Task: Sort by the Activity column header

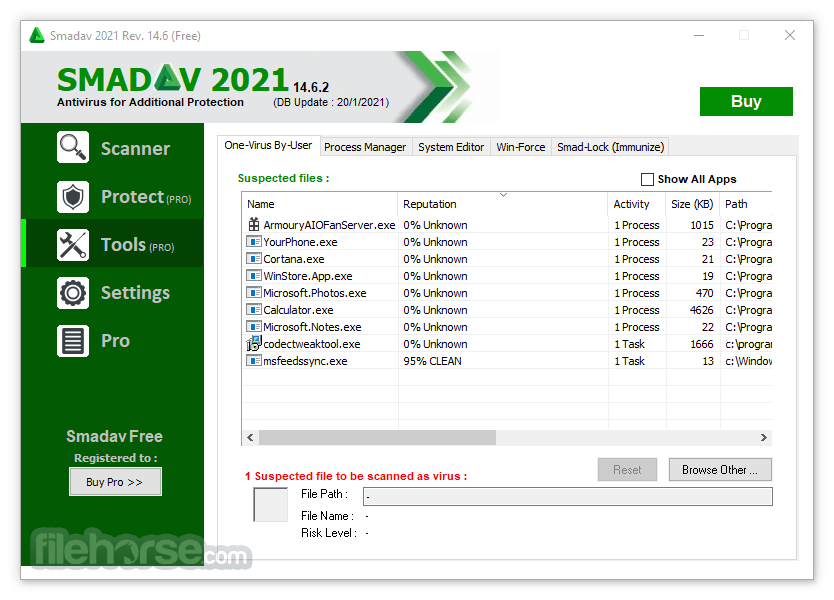Action: click(x=636, y=204)
